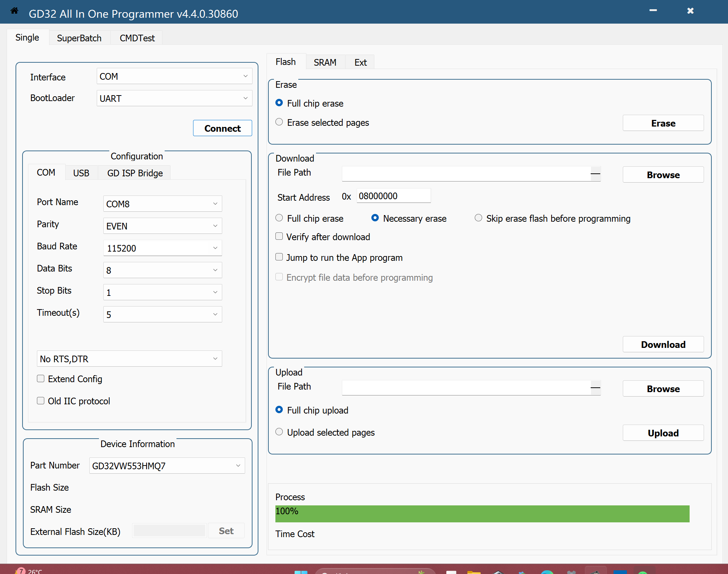728x574 pixels.
Task: Click the Download button
Action: [663, 344]
